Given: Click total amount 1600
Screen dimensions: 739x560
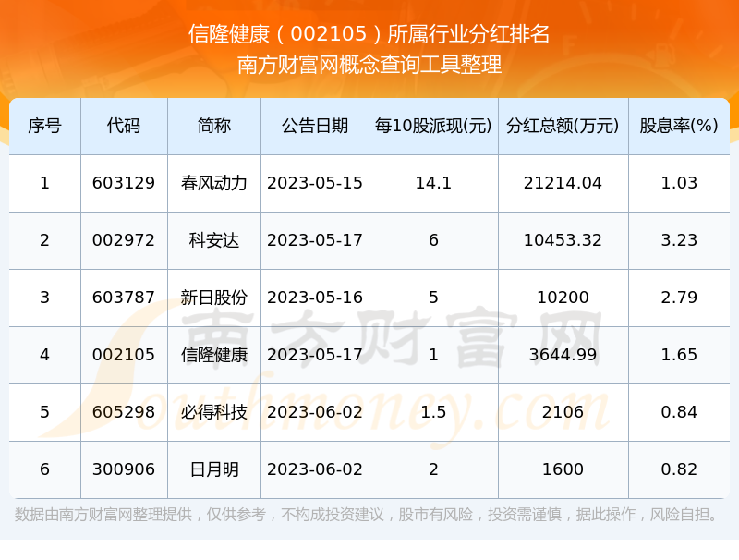Looking at the screenshot, I should 563,469.
